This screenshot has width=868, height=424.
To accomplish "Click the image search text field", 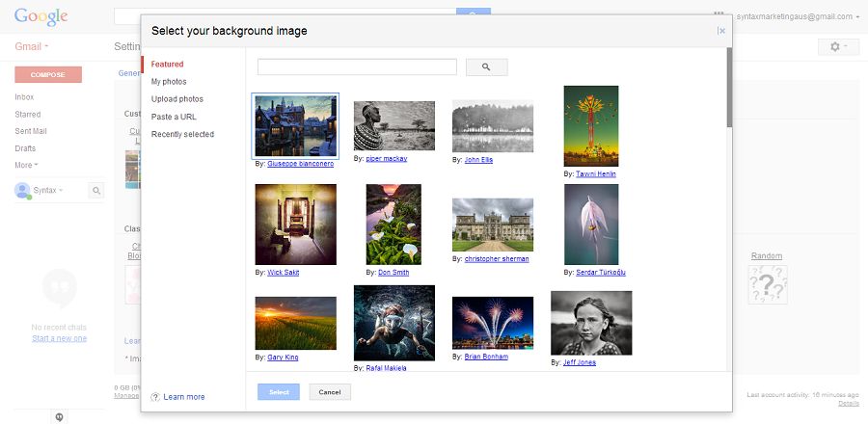I will pyautogui.click(x=357, y=66).
